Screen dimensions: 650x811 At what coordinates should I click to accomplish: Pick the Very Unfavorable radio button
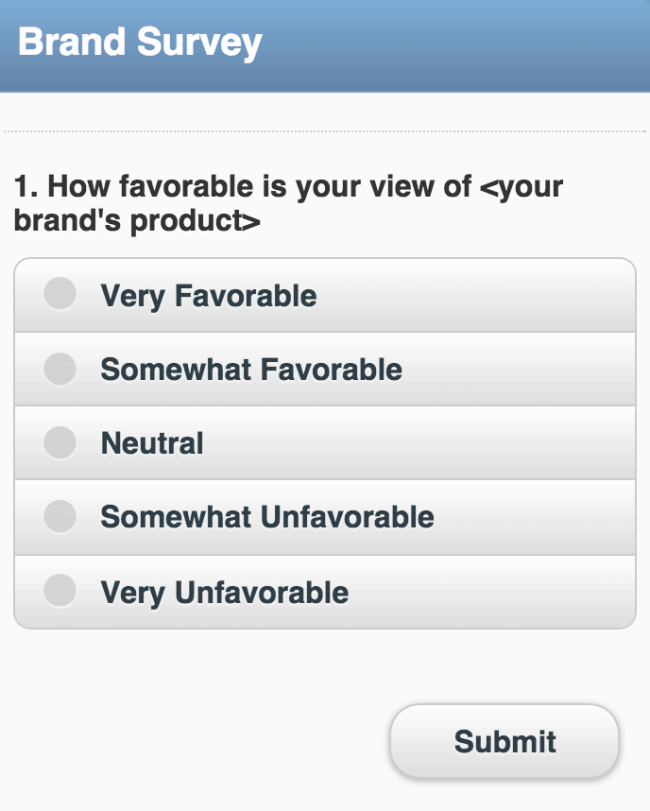click(61, 591)
